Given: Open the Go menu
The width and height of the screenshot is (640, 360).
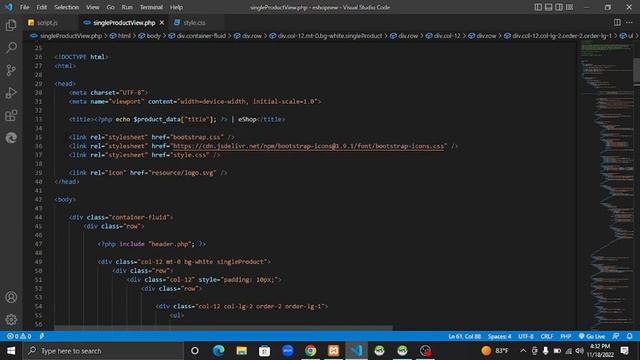Looking at the screenshot, I should 111,7.
